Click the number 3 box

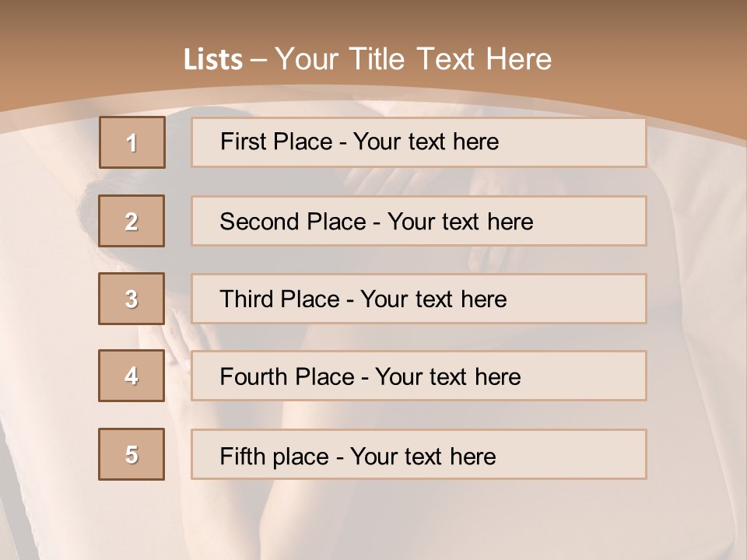point(132,299)
